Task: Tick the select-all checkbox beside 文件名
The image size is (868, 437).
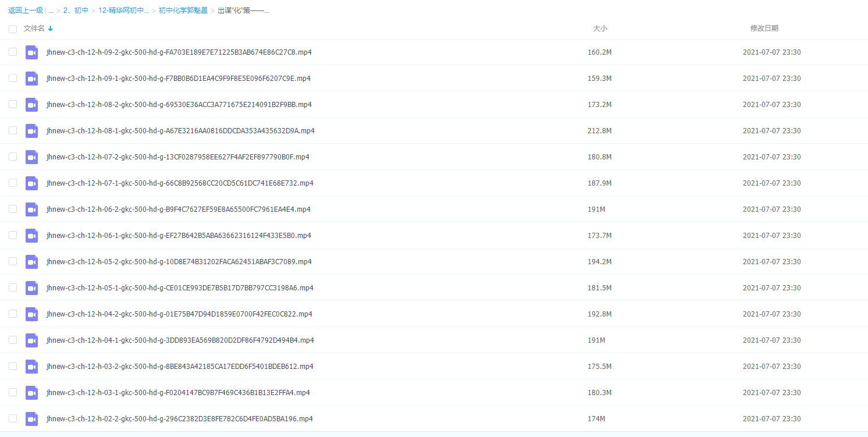Action: [x=13, y=29]
